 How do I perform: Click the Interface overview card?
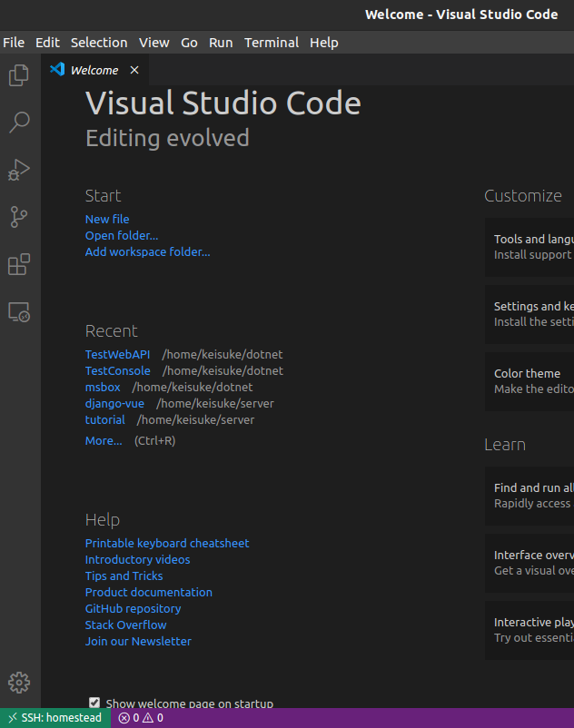(529, 563)
